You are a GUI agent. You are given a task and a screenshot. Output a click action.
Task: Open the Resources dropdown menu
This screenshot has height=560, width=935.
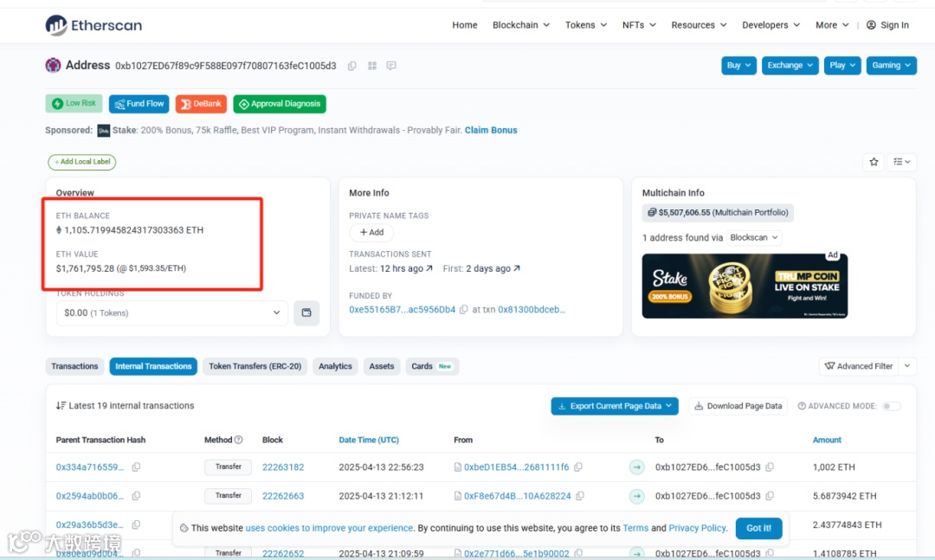pyautogui.click(x=699, y=25)
